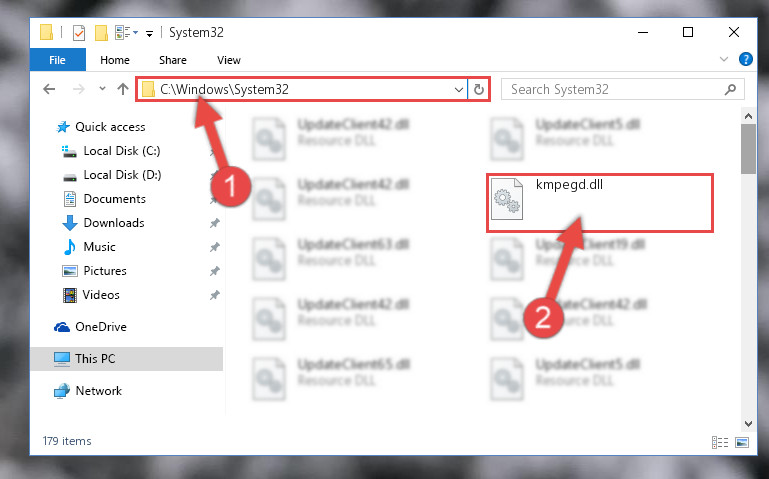
Task: Expand the address bar history dropdown
Action: pyautogui.click(x=459, y=90)
